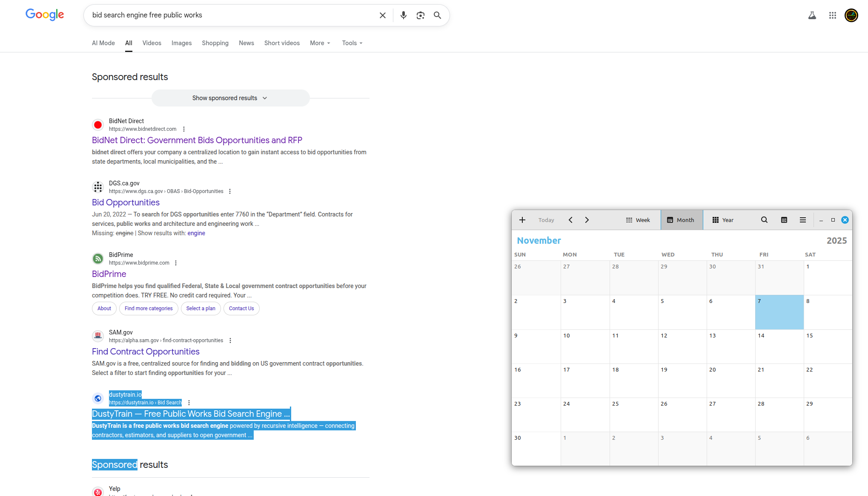Switch calendar to Week view
868x496 pixels.
(638, 220)
